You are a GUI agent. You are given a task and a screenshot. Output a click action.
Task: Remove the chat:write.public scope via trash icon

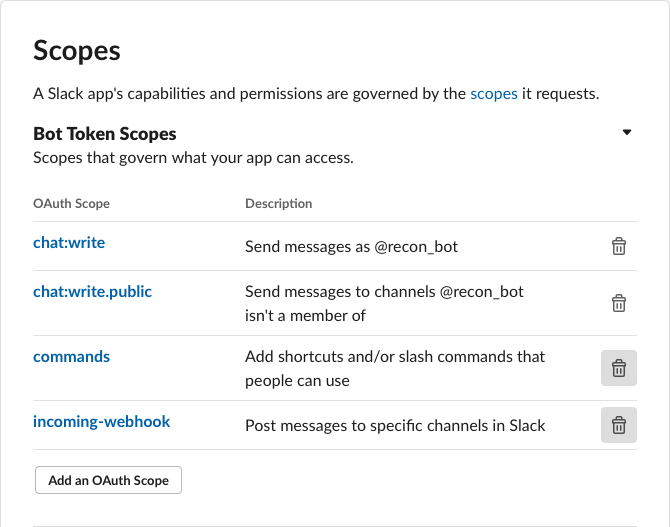[619, 303]
